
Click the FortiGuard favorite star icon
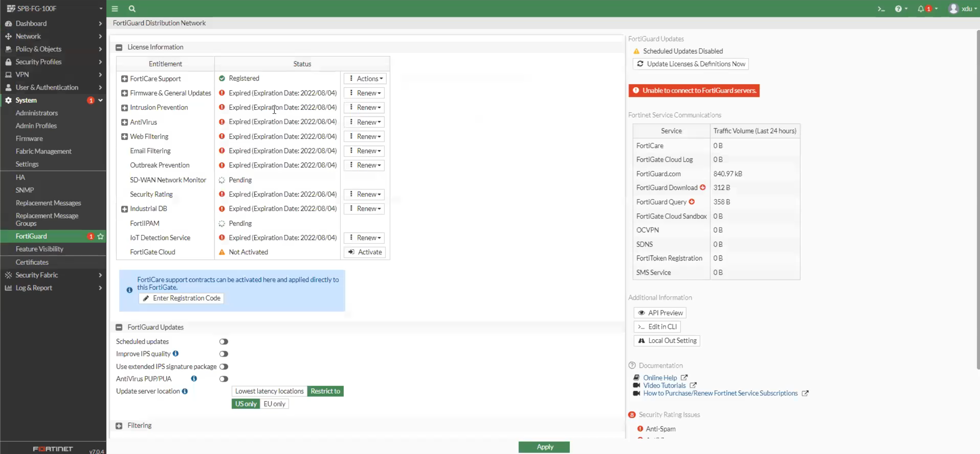tap(101, 236)
